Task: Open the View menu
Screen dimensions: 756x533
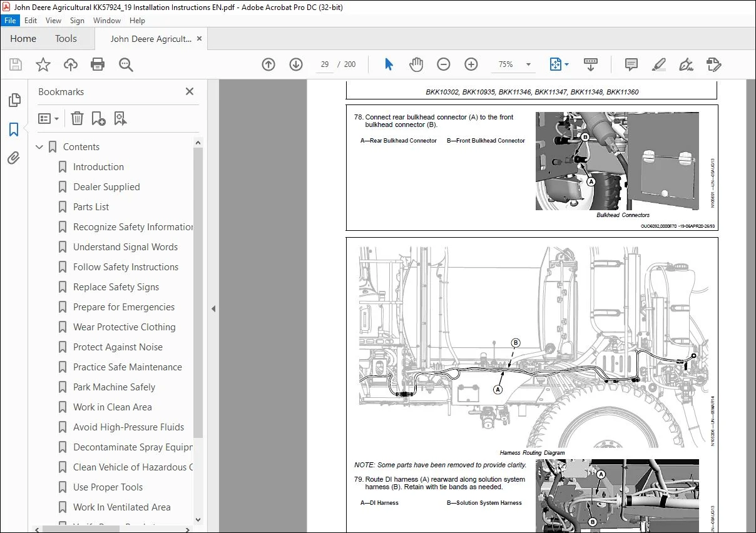Action: coord(53,20)
